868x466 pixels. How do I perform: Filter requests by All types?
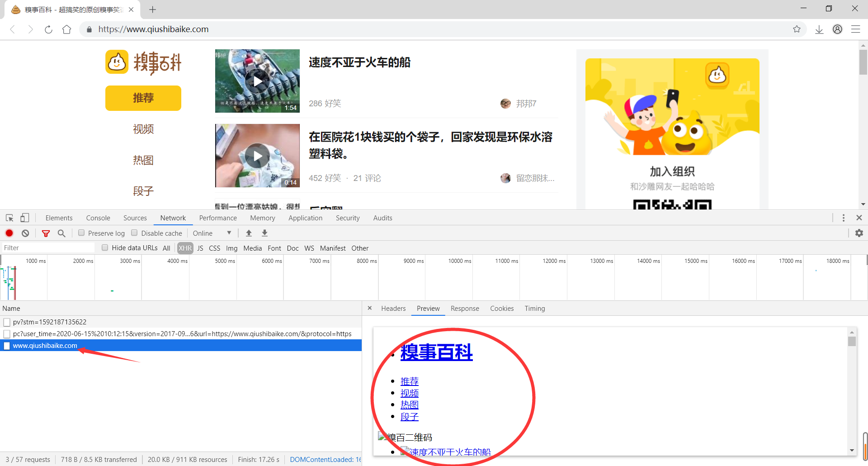tap(166, 248)
